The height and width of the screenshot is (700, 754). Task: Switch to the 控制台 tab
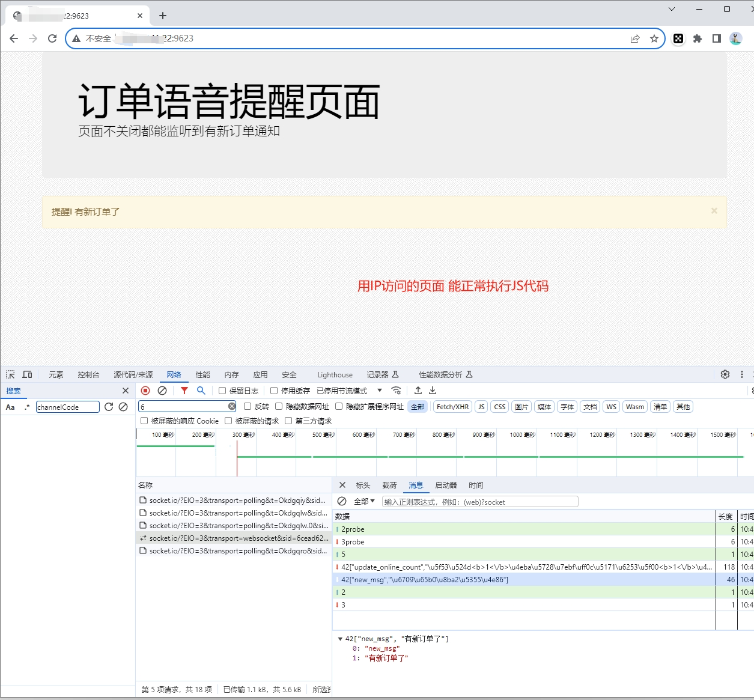tap(88, 374)
